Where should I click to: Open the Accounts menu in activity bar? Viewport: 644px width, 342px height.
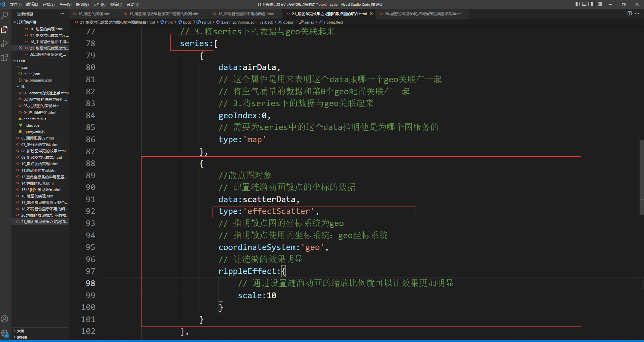tap(5, 319)
